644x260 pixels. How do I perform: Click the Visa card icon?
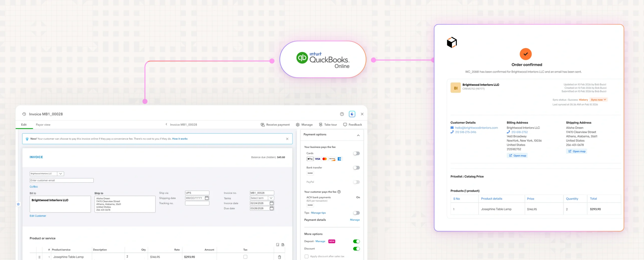[317, 159]
